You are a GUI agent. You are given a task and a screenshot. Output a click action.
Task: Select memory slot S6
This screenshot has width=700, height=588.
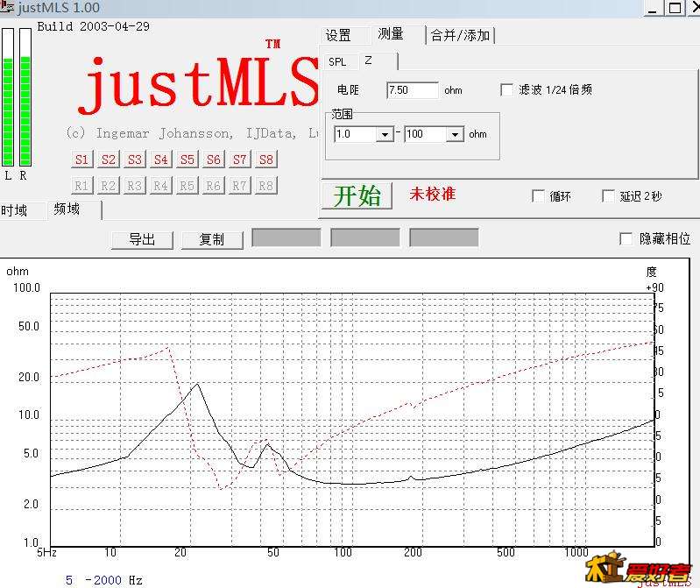(x=214, y=159)
